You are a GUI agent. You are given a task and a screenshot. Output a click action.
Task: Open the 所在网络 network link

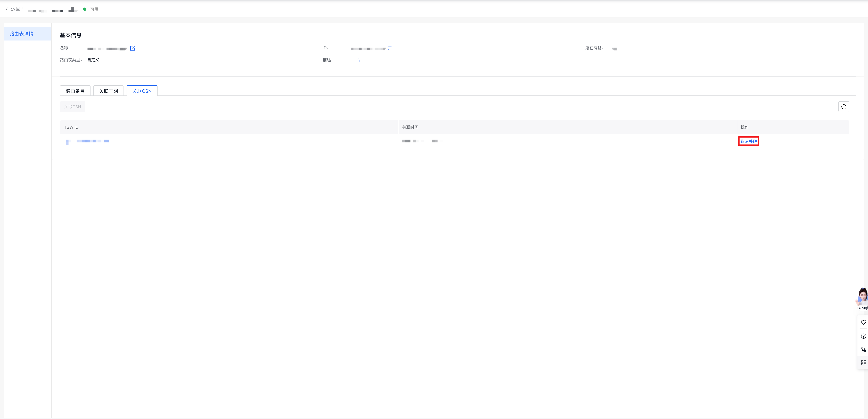click(614, 49)
